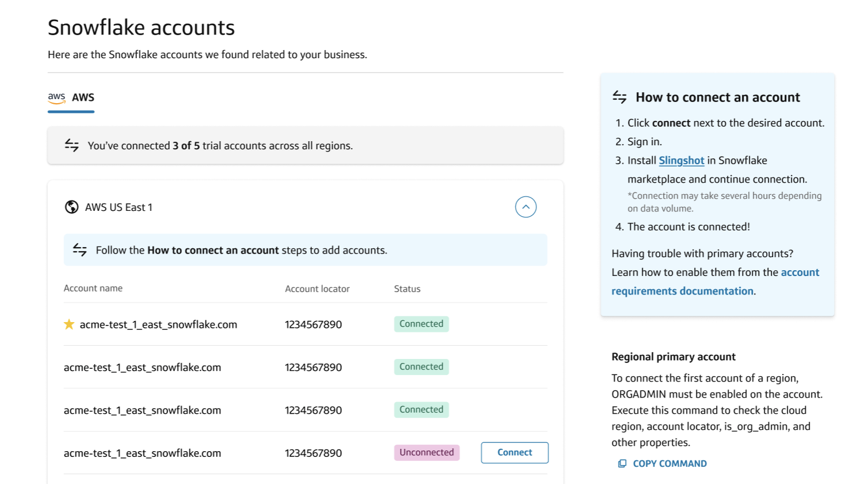Image resolution: width=868 pixels, height=484 pixels.
Task: Click the copy icon next to COPY COMMAND
Action: [622, 463]
